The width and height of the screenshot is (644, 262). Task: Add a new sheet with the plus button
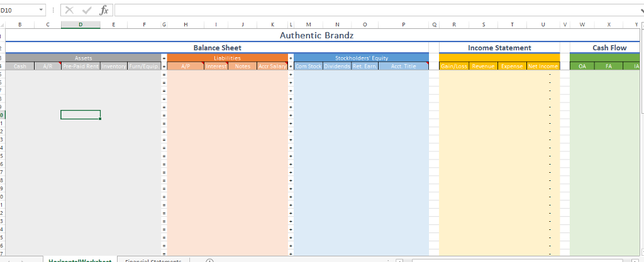click(x=209, y=261)
